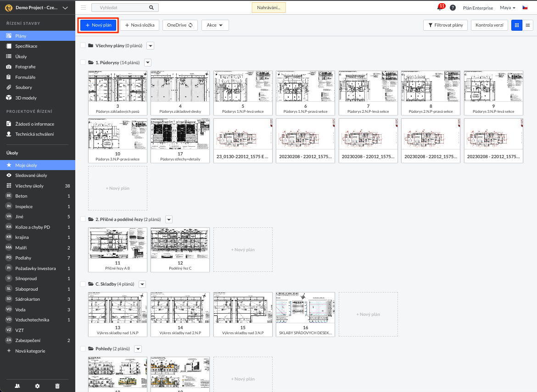Open settings gear icon in sidebar footer

(37, 386)
